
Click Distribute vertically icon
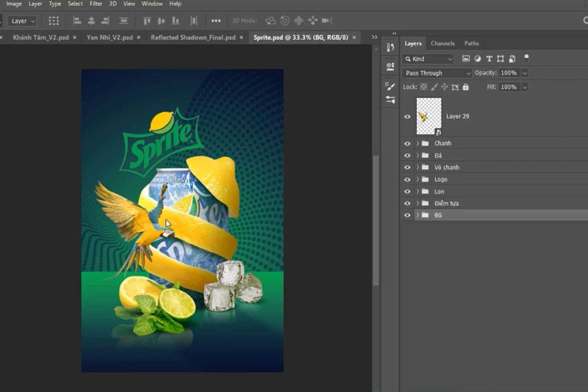123,21
